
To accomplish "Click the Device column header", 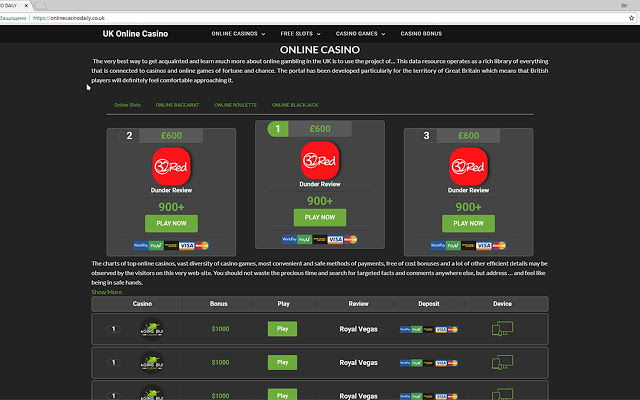I will 502,304.
